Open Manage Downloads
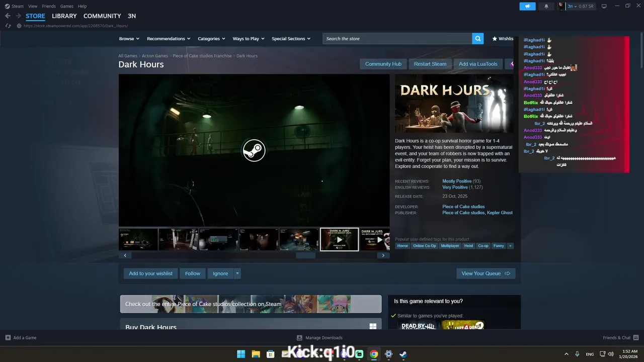 coord(319,337)
